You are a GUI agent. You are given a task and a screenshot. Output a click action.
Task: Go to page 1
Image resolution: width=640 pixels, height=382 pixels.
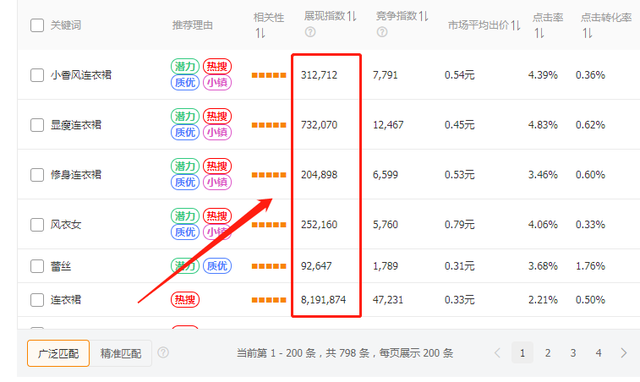(x=522, y=353)
